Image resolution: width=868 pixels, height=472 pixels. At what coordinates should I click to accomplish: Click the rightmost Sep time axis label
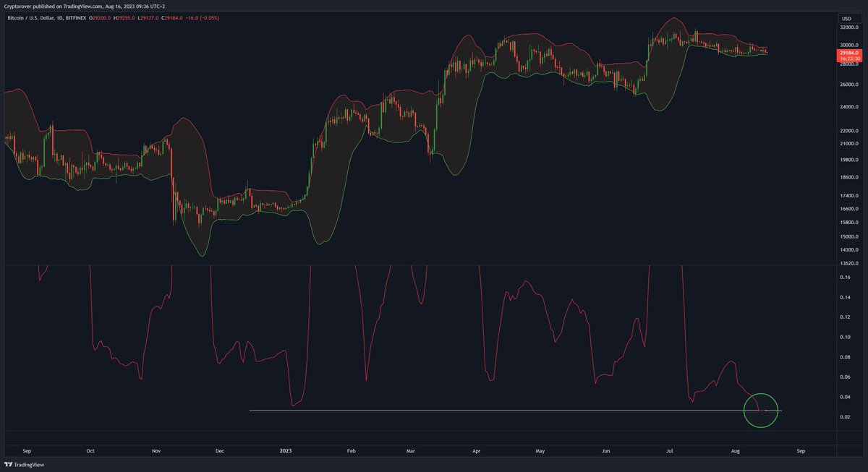coord(801,451)
